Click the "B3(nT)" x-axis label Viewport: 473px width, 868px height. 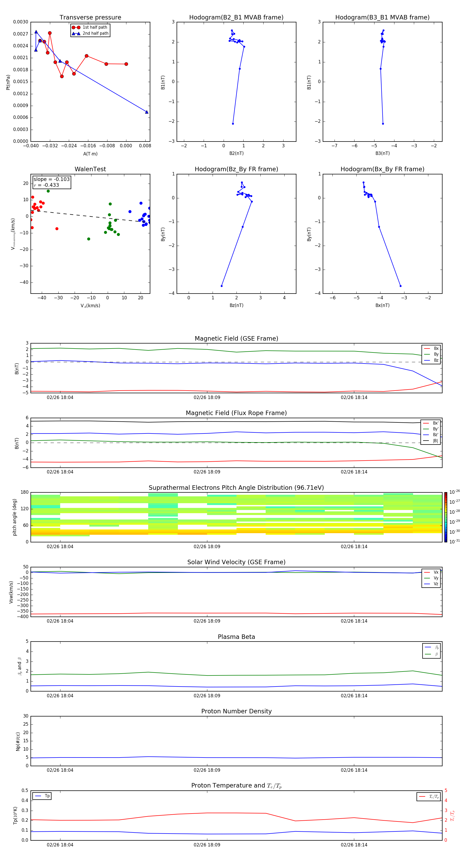coord(382,154)
